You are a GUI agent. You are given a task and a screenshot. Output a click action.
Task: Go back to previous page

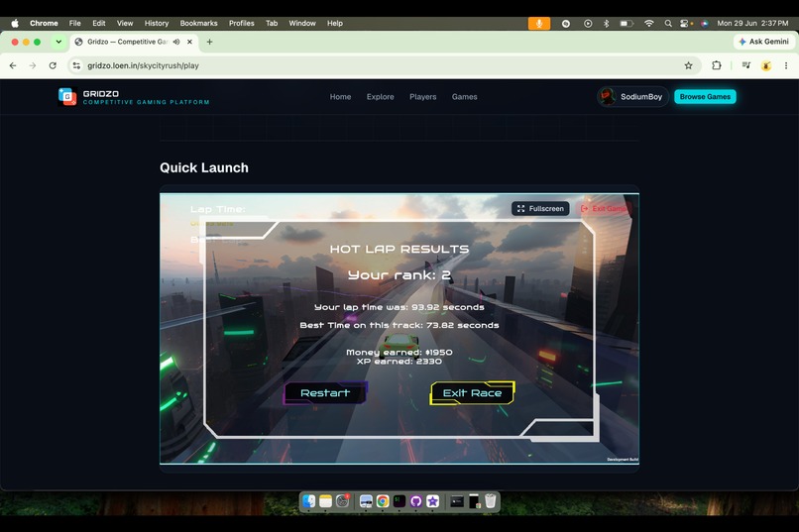pos(13,65)
